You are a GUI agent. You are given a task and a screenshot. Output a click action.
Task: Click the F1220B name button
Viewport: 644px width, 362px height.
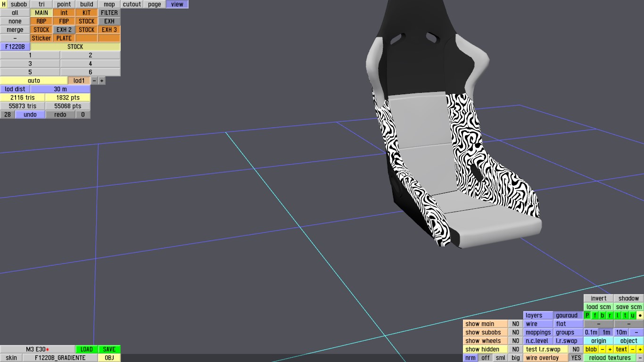[x=15, y=47]
